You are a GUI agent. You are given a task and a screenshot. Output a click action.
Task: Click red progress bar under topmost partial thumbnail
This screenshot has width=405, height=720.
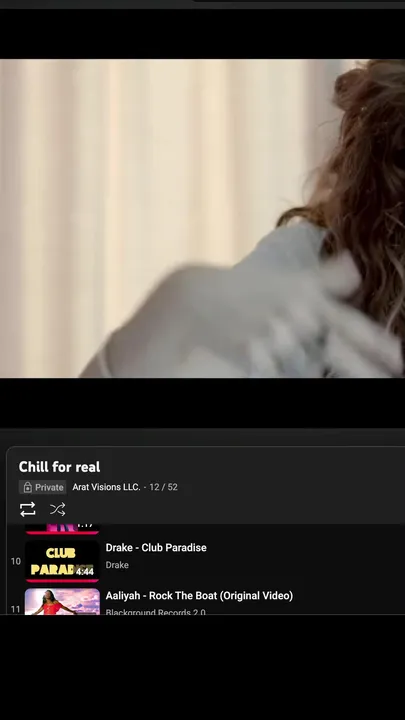[62, 533]
